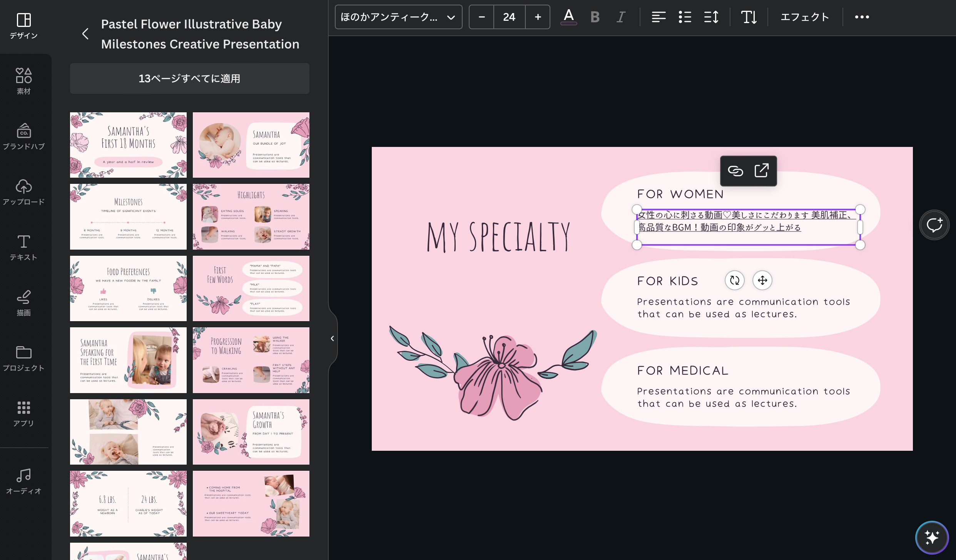Select the 6.8 LBS weight thumbnail
The image size is (956, 560).
click(128, 503)
